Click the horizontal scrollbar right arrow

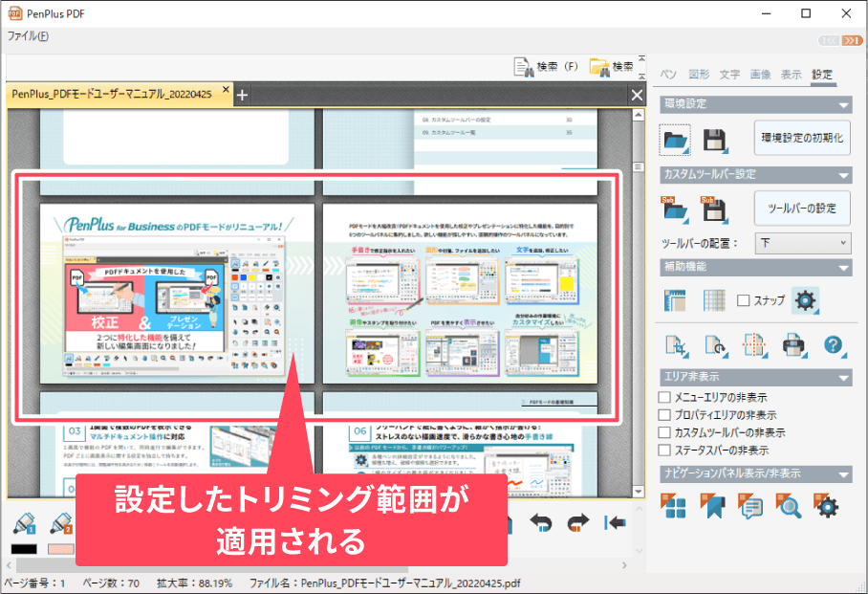point(624,565)
